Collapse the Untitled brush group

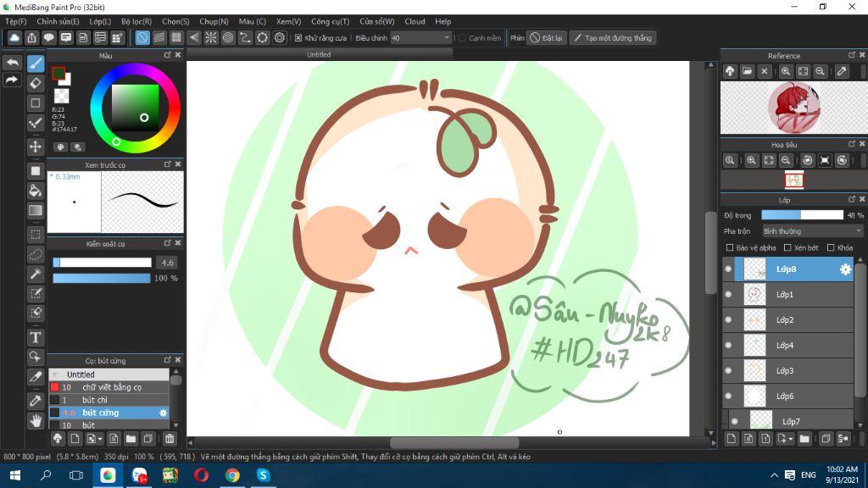[55, 374]
